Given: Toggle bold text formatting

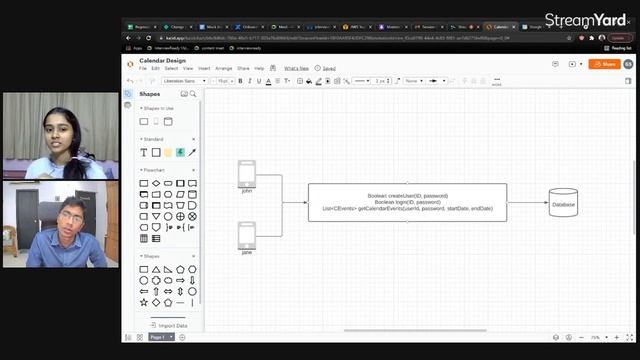Looking at the screenshot, I should (x=240, y=81).
